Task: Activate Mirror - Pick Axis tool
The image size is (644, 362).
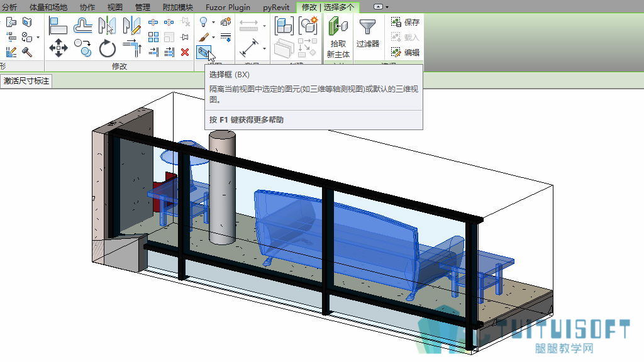Action: pyautogui.click(x=107, y=25)
